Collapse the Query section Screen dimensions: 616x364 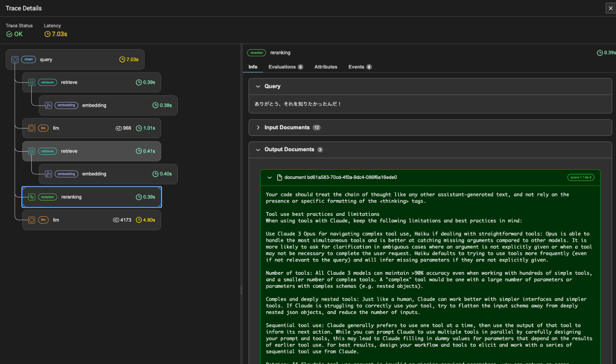click(x=258, y=87)
